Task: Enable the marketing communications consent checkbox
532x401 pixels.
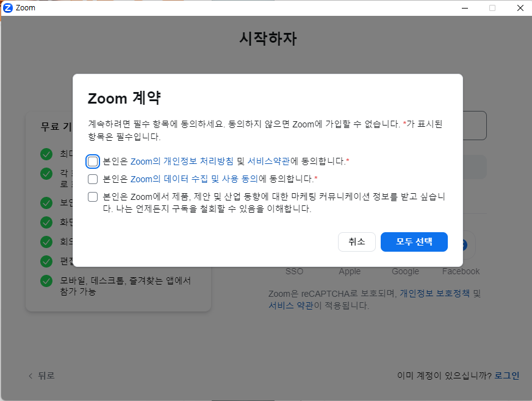Action: click(92, 196)
